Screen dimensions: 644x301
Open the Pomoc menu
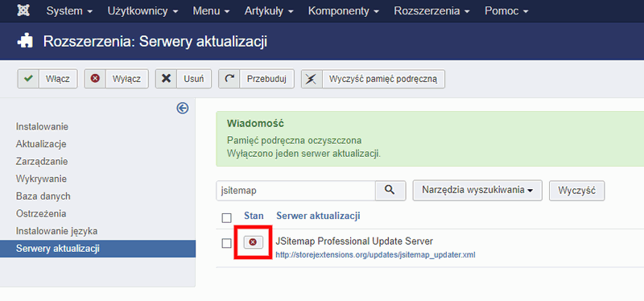point(506,11)
